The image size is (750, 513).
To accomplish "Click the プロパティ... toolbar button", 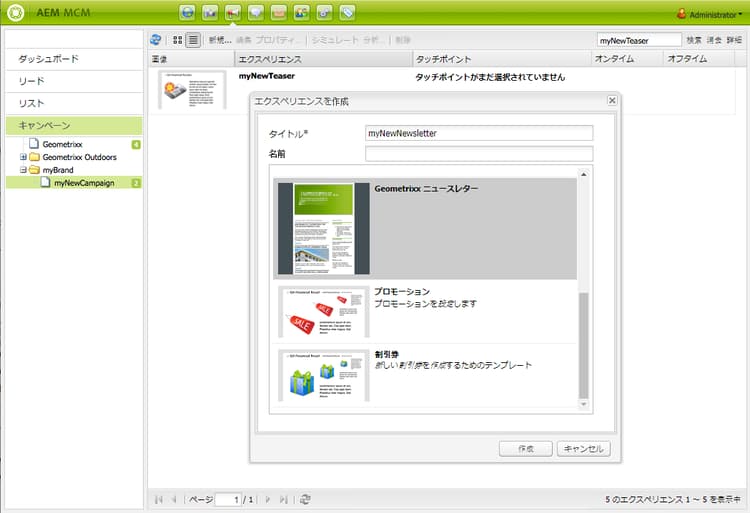I will pos(278,40).
